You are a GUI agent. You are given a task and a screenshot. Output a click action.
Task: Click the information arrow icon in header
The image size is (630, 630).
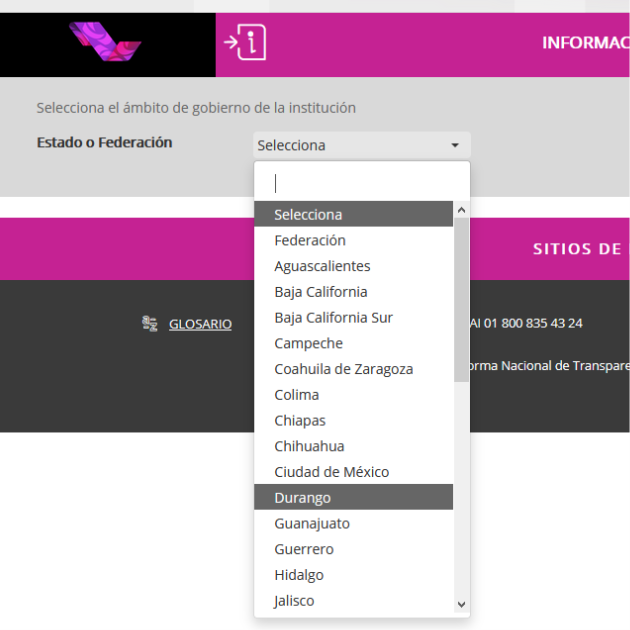[x=245, y=43]
